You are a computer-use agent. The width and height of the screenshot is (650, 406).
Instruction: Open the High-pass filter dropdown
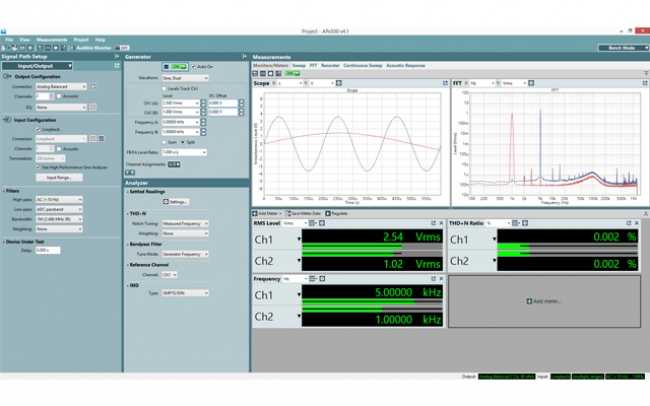(x=59, y=200)
